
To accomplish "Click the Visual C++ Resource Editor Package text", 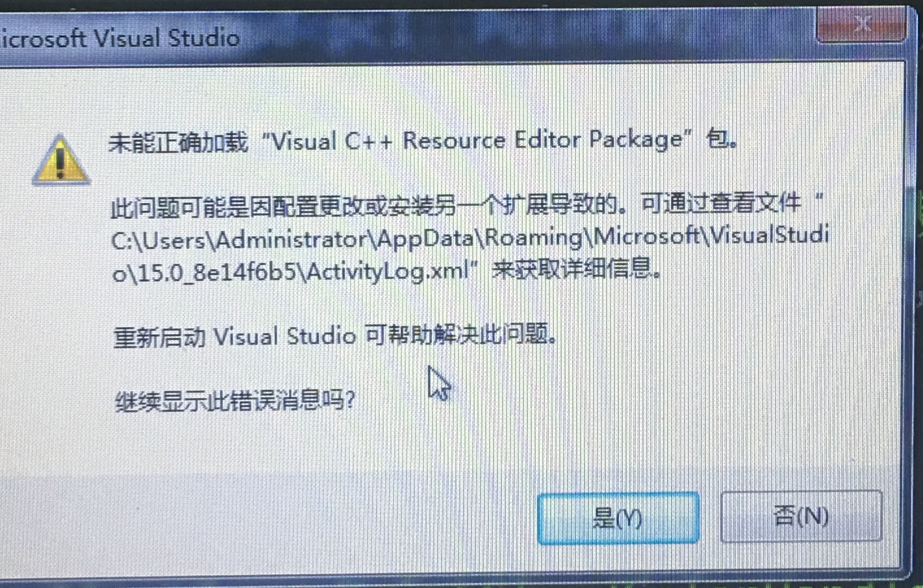I will [477, 140].
